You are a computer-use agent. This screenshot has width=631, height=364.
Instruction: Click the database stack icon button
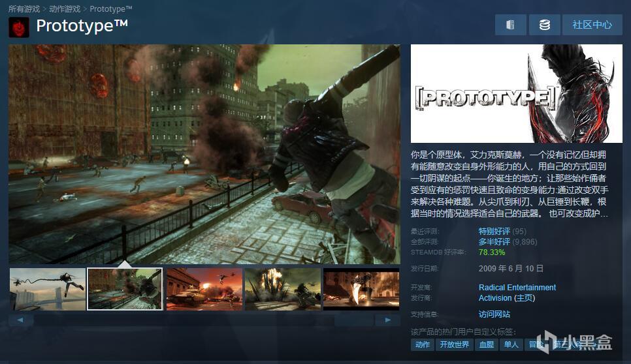point(545,25)
